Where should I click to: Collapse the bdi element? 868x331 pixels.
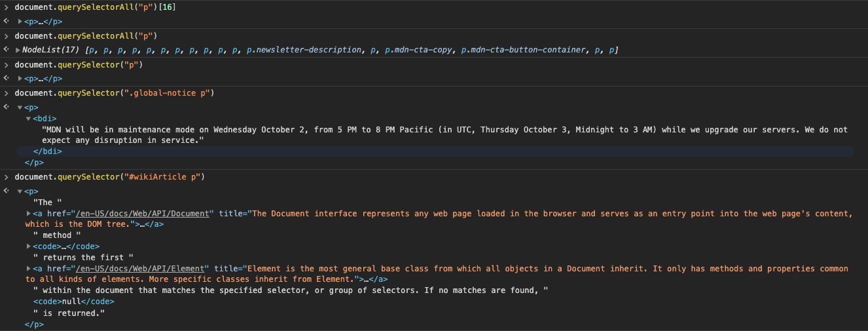pos(28,119)
